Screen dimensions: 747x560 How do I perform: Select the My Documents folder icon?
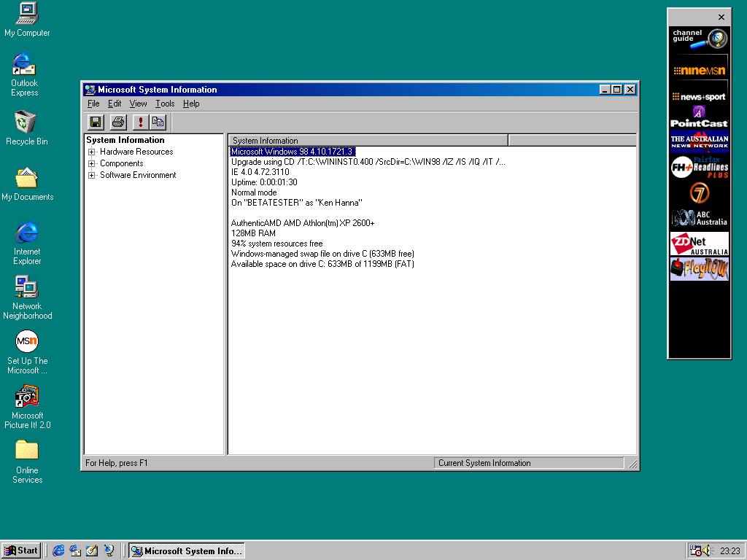27,184
